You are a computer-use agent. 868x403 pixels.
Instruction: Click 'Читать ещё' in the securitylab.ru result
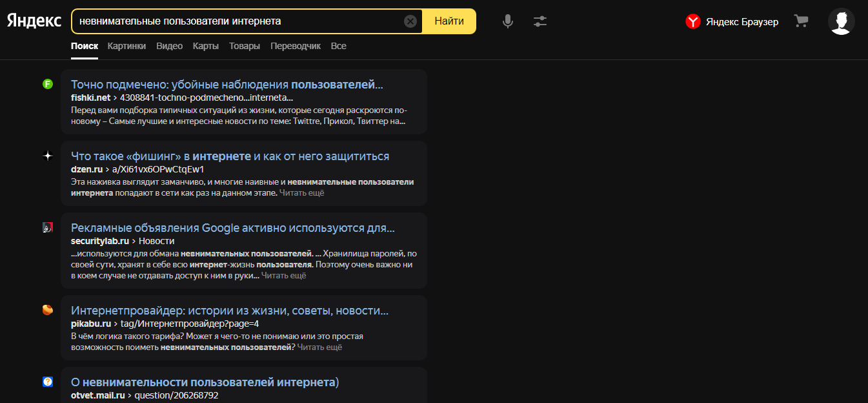[284, 276]
